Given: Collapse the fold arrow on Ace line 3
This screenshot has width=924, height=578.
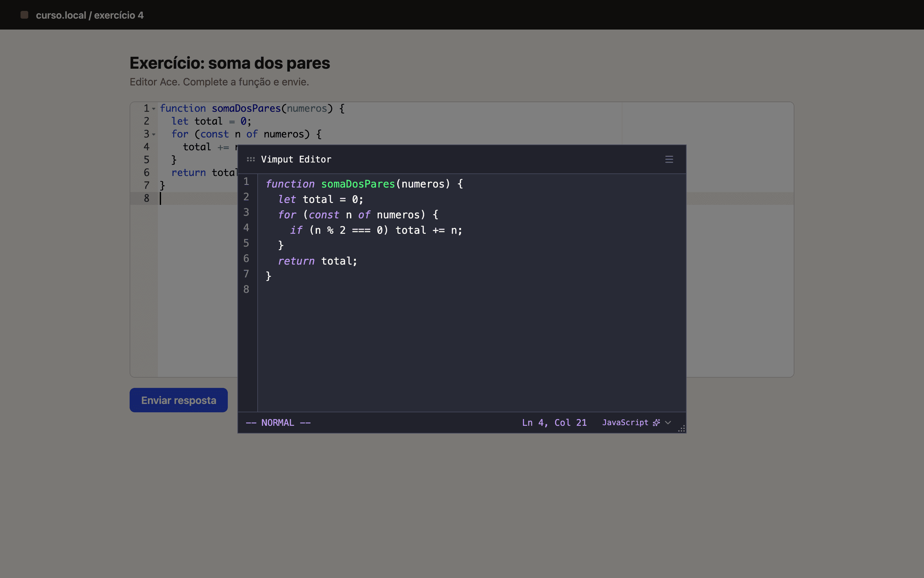Looking at the screenshot, I should click(153, 135).
